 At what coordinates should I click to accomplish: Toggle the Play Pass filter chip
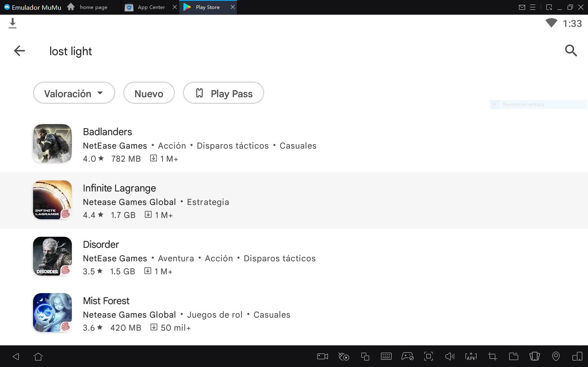pyautogui.click(x=223, y=93)
